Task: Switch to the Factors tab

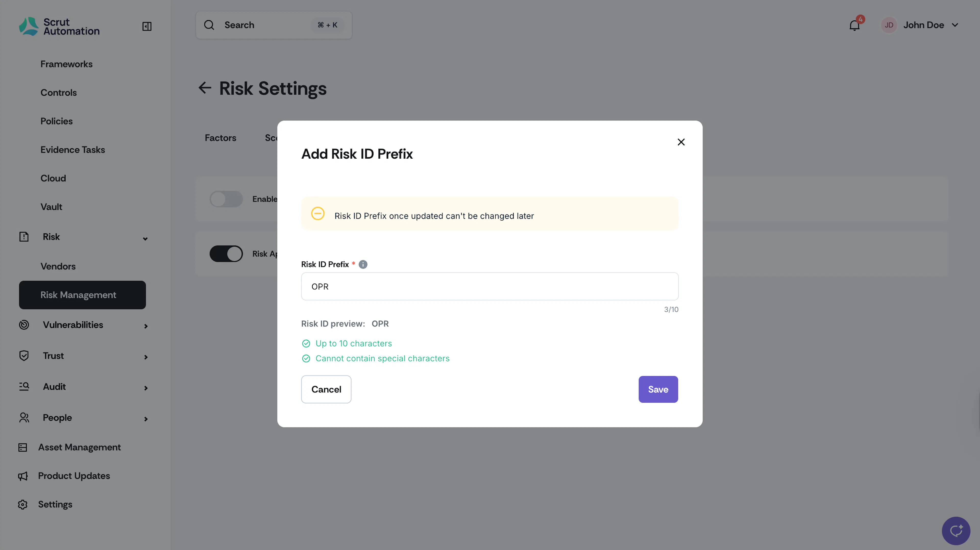Action: tap(220, 138)
